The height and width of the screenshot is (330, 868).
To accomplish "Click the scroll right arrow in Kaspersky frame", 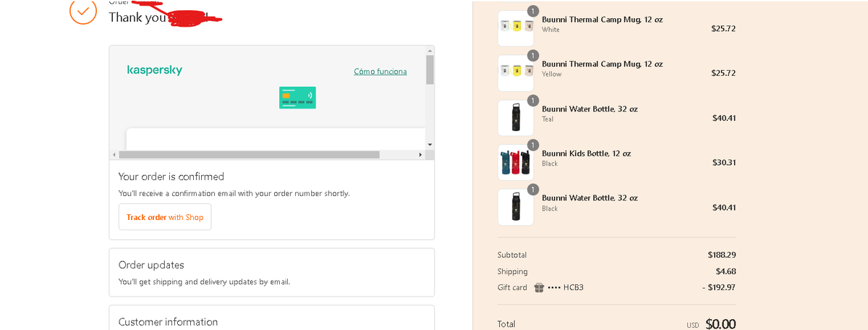I will pyautogui.click(x=420, y=155).
